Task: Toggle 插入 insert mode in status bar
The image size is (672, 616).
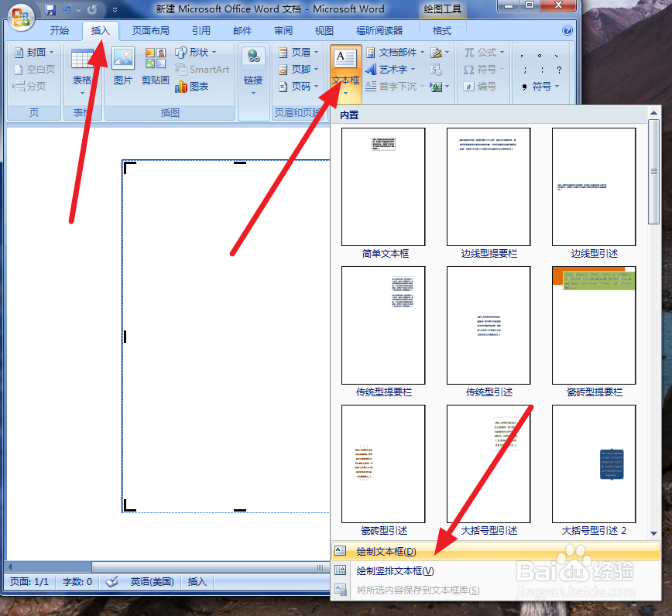Action: click(197, 582)
